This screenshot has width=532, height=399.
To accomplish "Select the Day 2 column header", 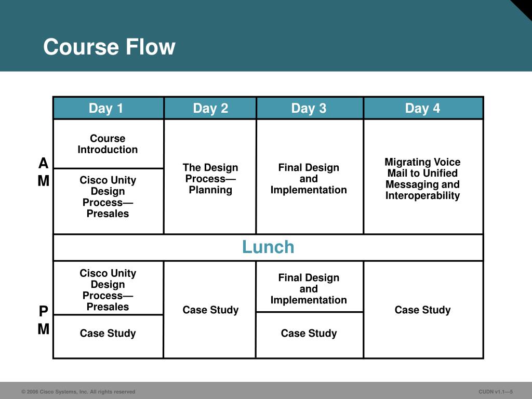I will click(x=210, y=108).
